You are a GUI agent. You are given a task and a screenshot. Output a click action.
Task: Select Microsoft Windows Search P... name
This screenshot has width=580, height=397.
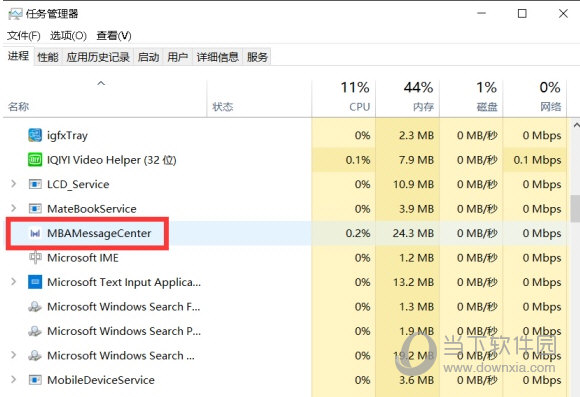pos(124,331)
